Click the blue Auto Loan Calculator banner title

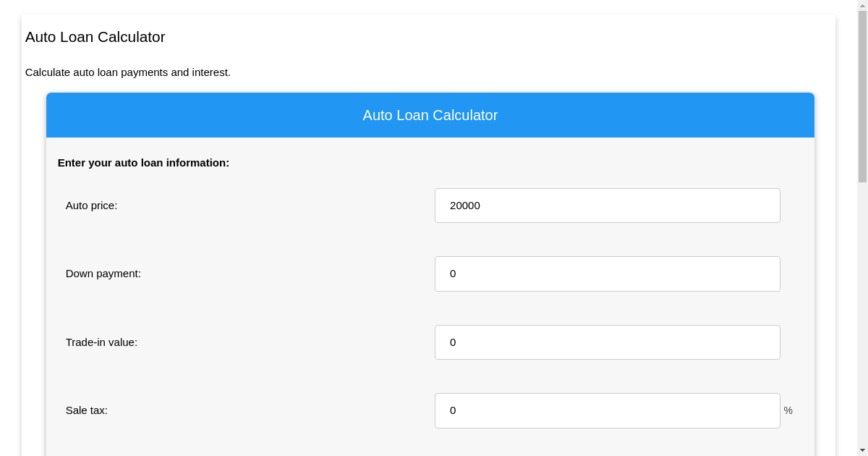click(x=430, y=115)
